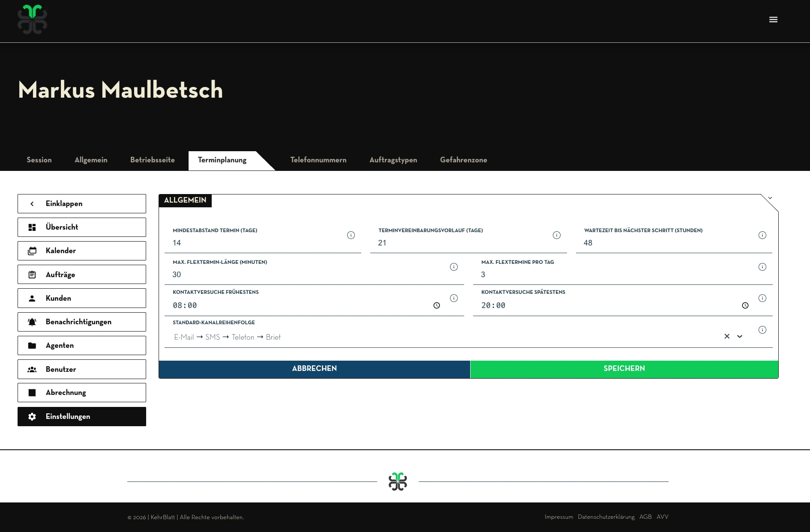Switch to the Telefonnummern tab
Viewport: 810px width, 532px height.
[x=318, y=160]
